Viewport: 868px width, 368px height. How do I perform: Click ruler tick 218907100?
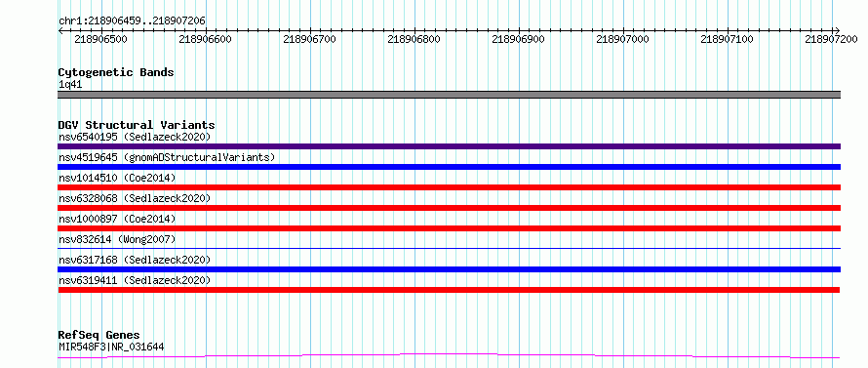pyautogui.click(x=727, y=39)
